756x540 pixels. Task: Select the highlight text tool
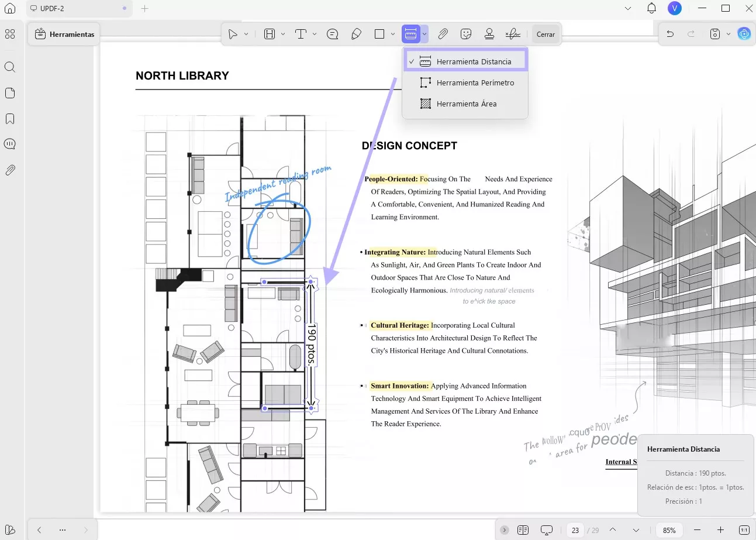click(270, 35)
